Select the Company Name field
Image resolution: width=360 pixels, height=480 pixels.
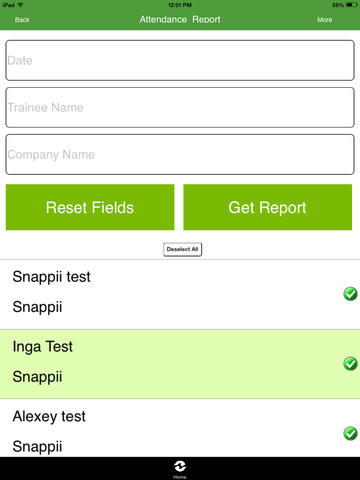180,154
